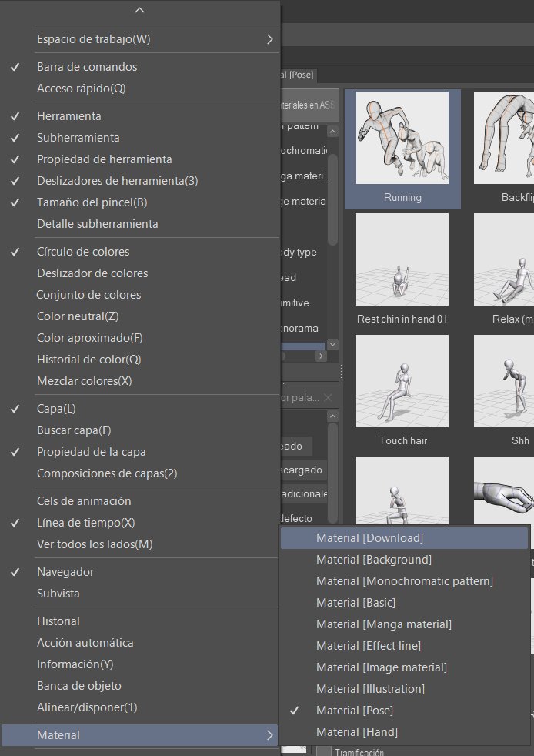Show Ver todos los lados(M) palette

click(140, 544)
